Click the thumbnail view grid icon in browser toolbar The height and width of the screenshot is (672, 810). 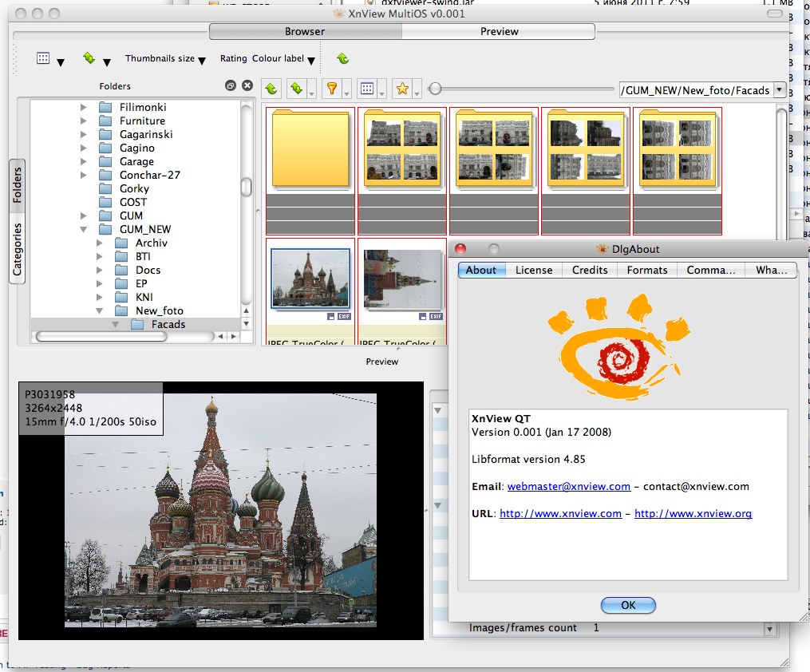pos(367,89)
